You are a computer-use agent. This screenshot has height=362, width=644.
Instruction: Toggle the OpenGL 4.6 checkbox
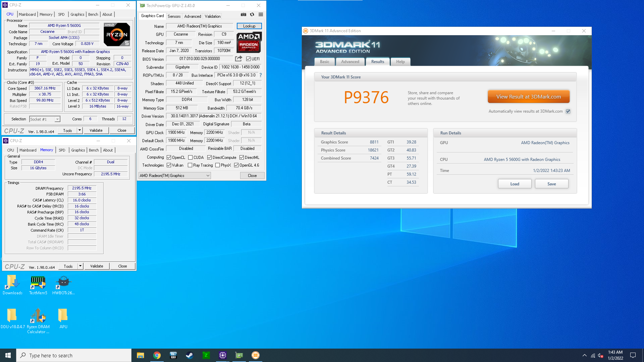pyautogui.click(x=236, y=165)
